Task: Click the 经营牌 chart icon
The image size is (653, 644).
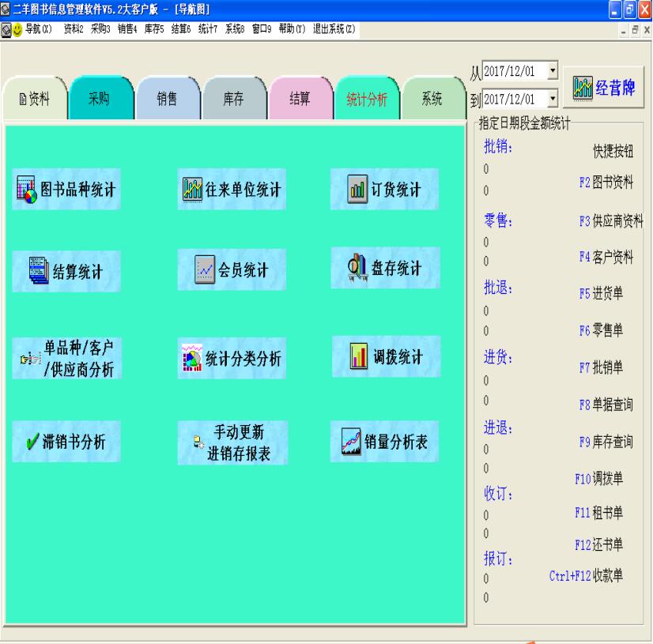Action: [583, 88]
